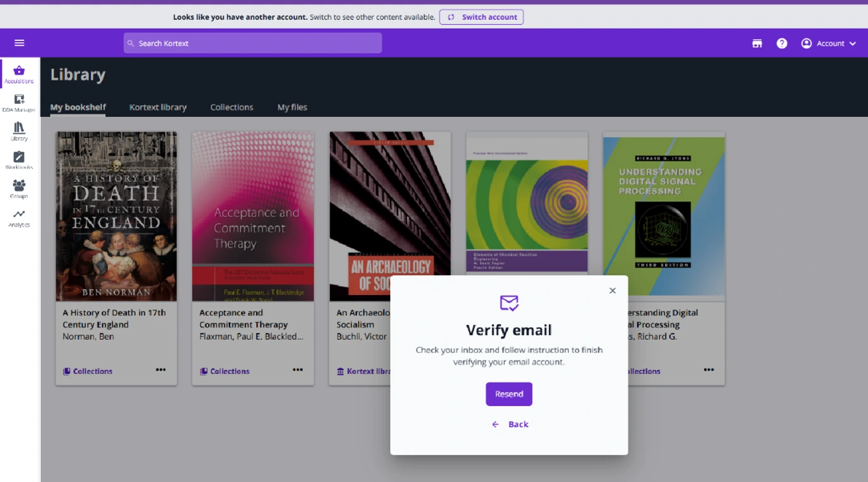The height and width of the screenshot is (482, 868).
Task: Open Acquisitions in the sidebar
Action: pyautogui.click(x=19, y=74)
